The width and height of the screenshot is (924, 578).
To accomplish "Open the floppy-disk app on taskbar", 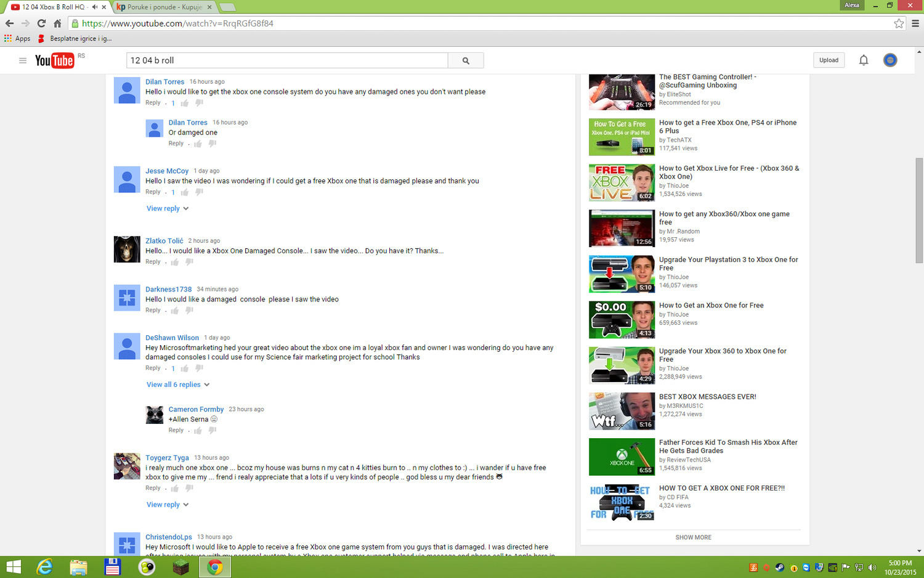I will coord(113,567).
